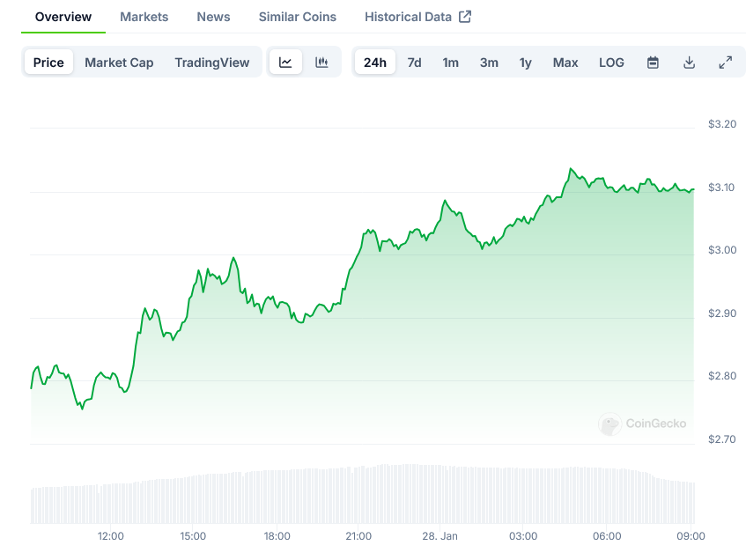The height and width of the screenshot is (560, 746).
Task: Select the Overview tab
Action: click(63, 17)
